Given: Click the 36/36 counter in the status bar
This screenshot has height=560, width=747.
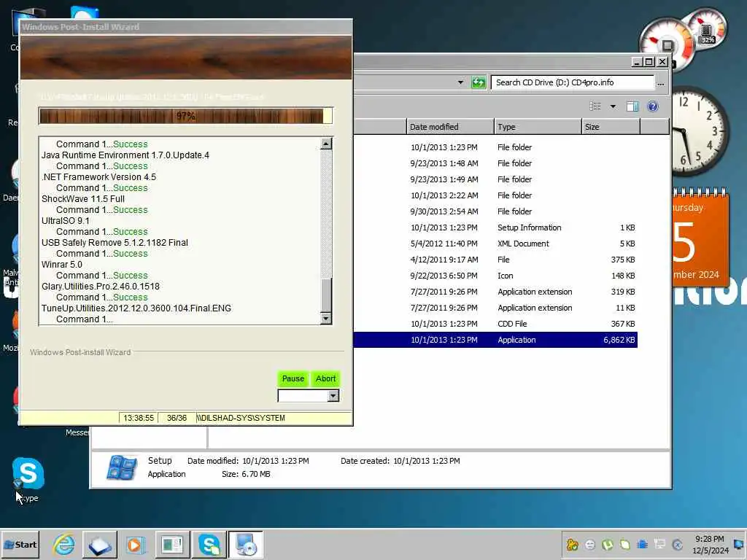Looking at the screenshot, I should pos(177,418).
